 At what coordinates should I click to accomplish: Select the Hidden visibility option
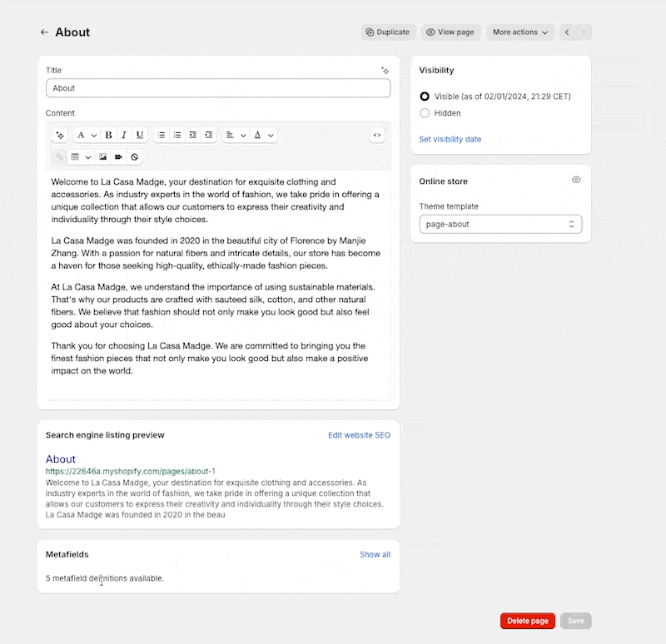(x=425, y=113)
